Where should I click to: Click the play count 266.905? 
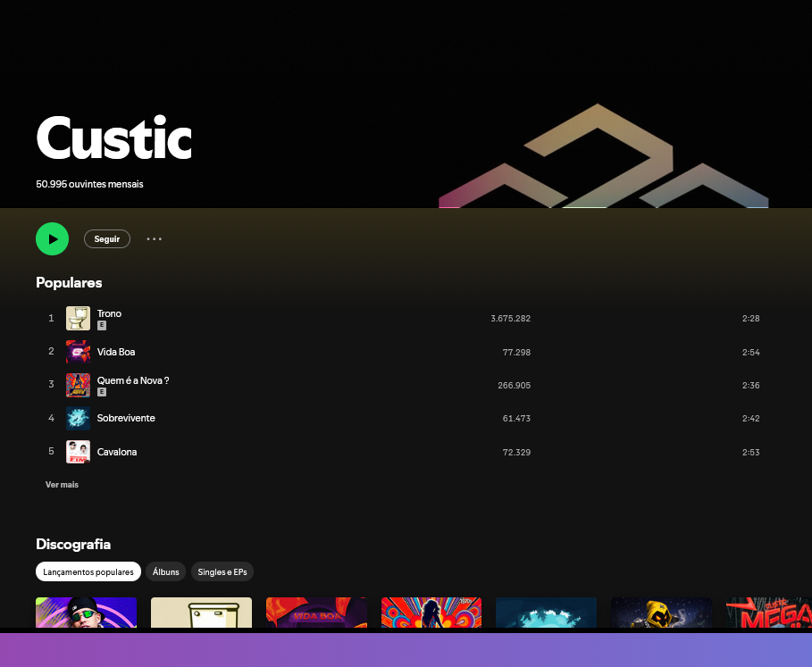coord(514,385)
